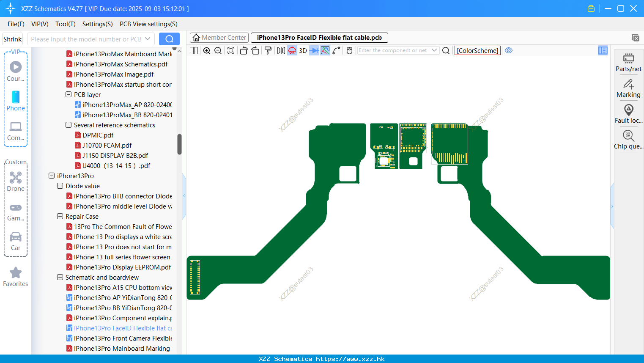This screenshot has width=644, height=363.
Task: Collapse Several reference schematics node
Action: pyautogui.click(x=69, y=125)
